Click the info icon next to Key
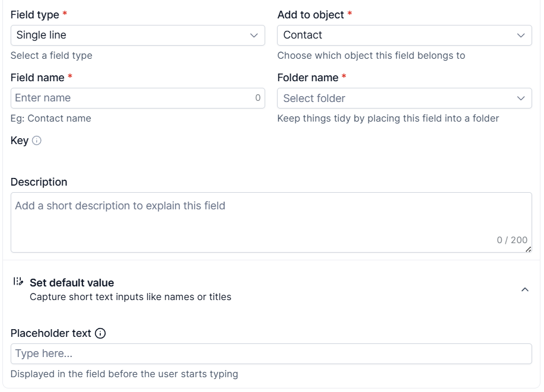Image resolution: width=544 pixels, height=392 pixels. coord(37,141)
